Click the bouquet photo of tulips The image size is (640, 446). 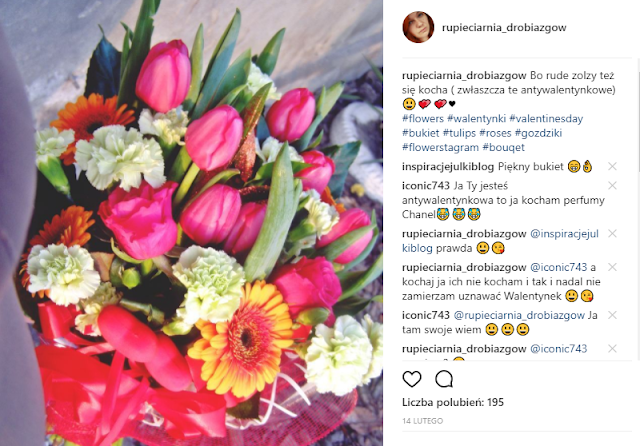(x=191, y=223)
